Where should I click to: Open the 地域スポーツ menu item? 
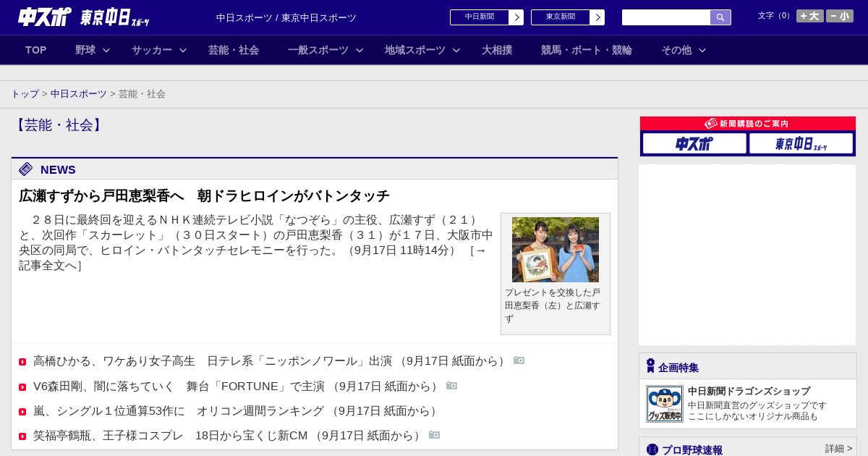(x=415, y=50)
